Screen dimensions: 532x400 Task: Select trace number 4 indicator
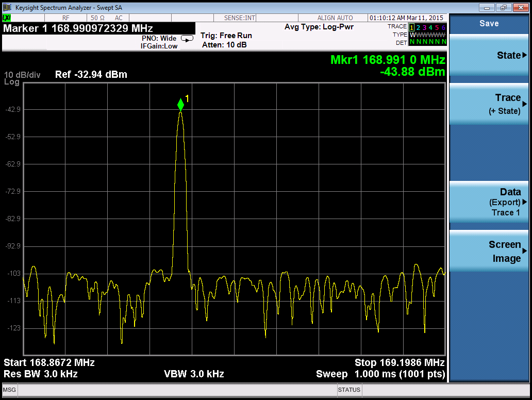(x=430, y=27)
